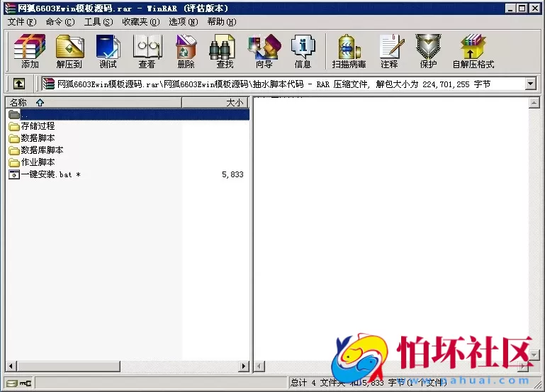Select the 作业脚本 folder icon
This screenshot has width=545, height=392.
pos(14,162)
